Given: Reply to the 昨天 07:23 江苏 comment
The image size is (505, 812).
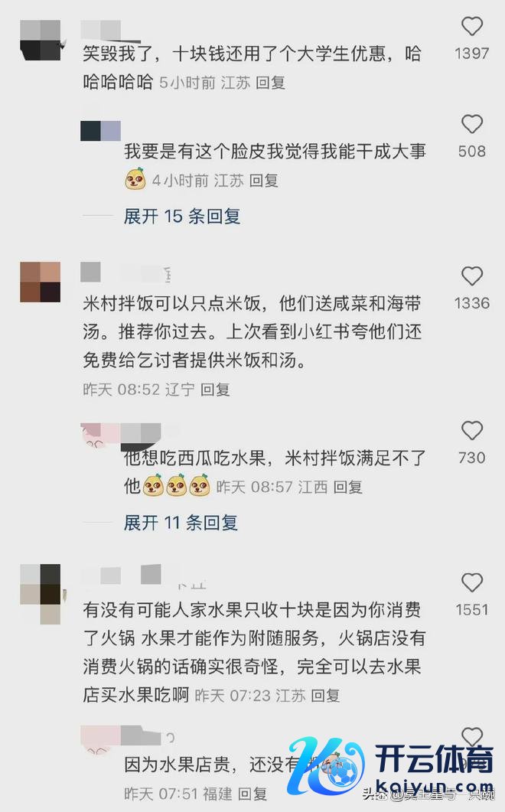Looking at the screenshot, I should (325, 696).
